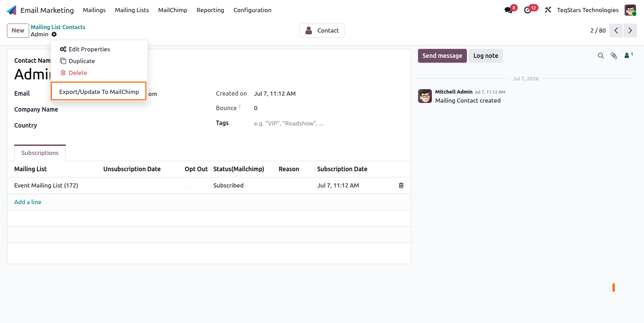Screen dimensions: 644x323
Task: Open the MailChimp menu
Action: (173, 10)
